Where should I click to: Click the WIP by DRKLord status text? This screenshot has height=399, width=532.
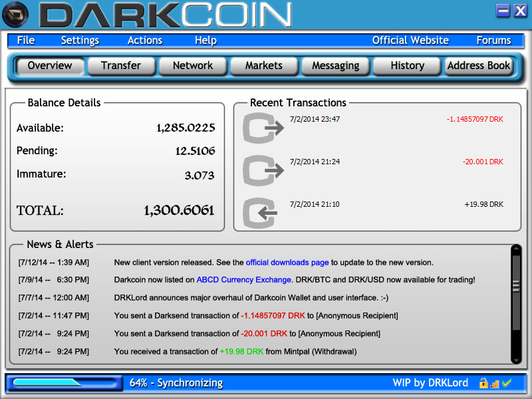pyautogui.click(x=430, y=383)
